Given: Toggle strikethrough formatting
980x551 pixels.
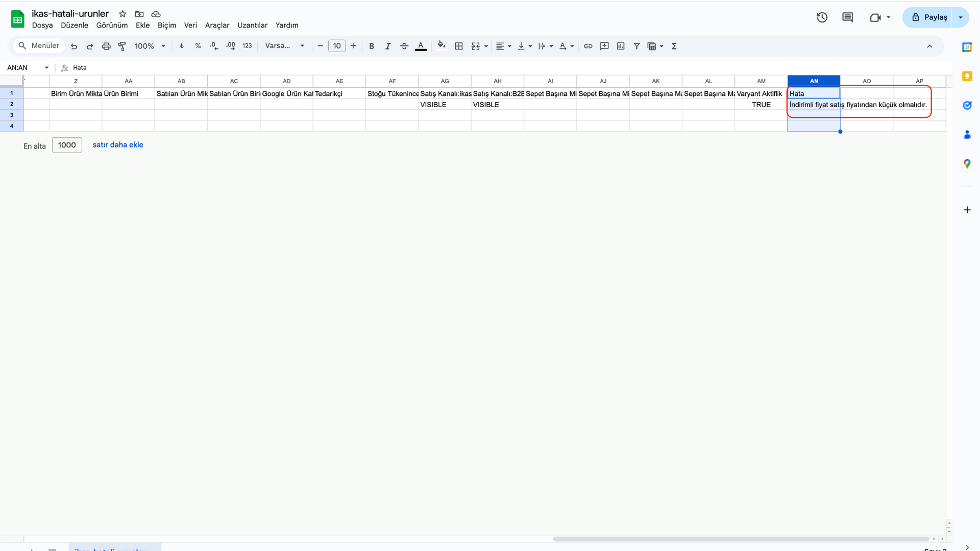Looking at the screenshot, I should point(404,46).
